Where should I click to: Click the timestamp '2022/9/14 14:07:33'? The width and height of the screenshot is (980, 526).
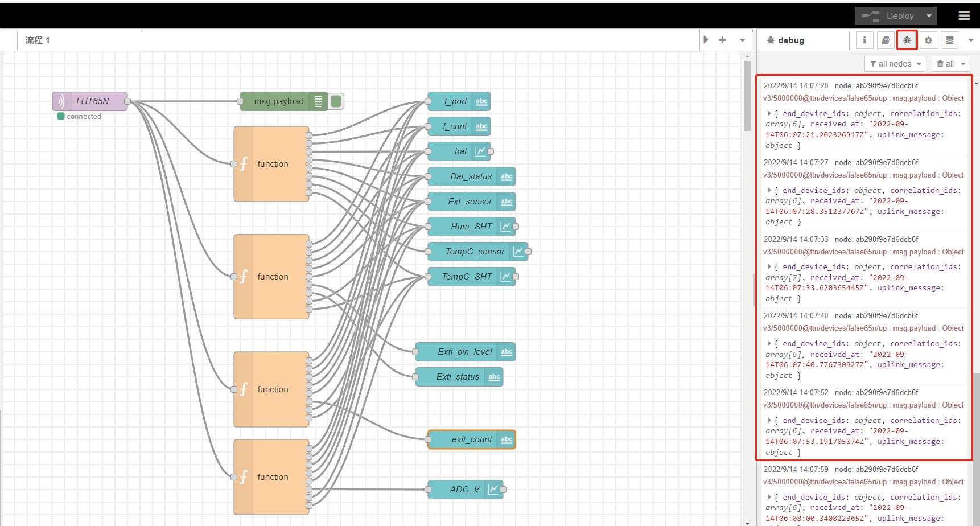coord(796,239)
